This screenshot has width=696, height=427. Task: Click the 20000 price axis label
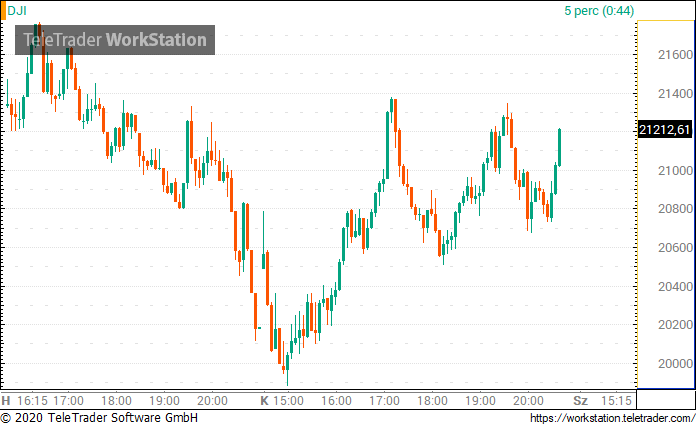675,364
